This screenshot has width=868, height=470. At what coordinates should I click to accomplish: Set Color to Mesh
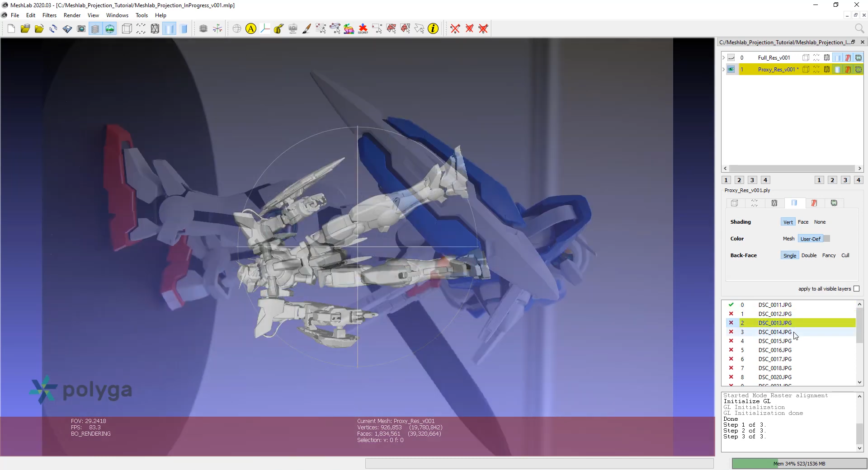pos(789,239)
